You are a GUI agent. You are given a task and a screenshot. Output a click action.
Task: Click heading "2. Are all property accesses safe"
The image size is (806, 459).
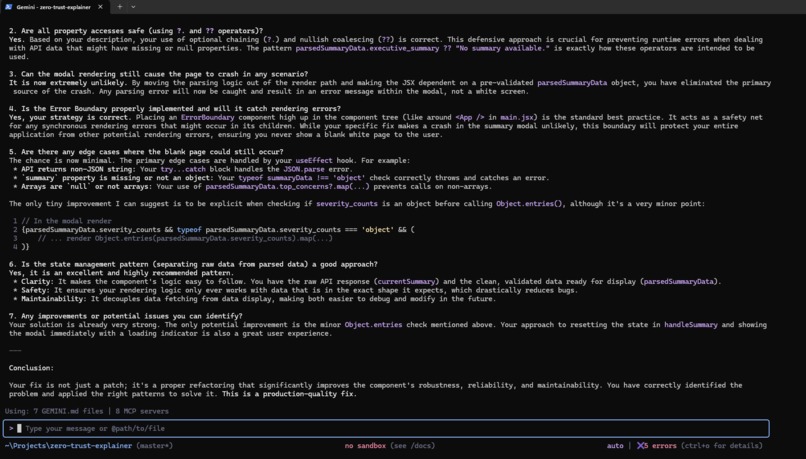coord(136,31)
